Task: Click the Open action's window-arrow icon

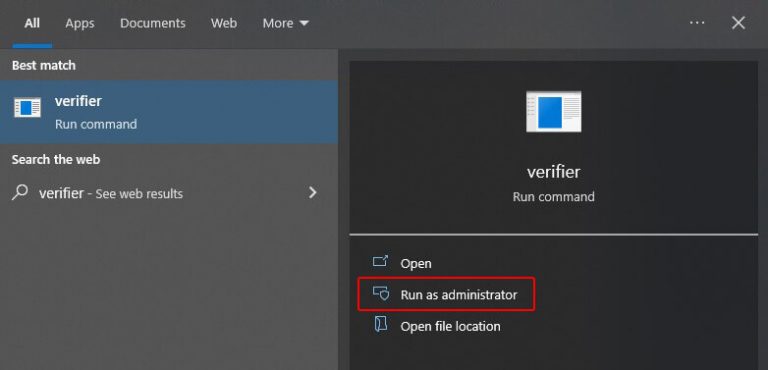Action: (380, 262)
